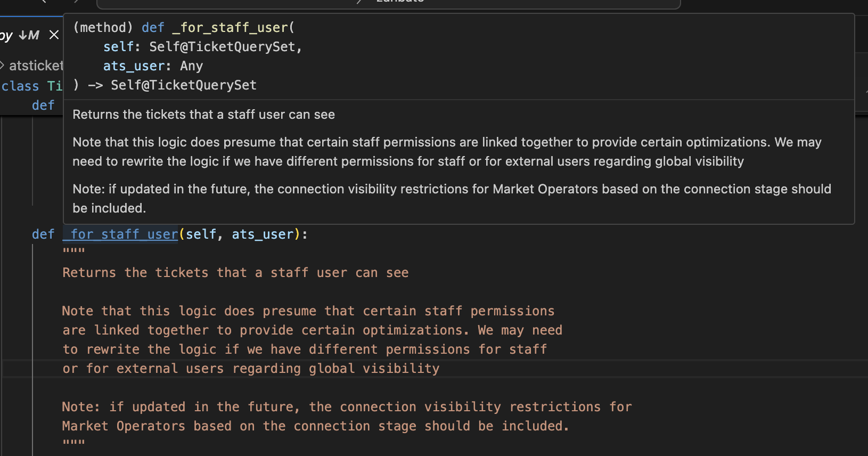Jump to sticky class Ti header line
Viewport: 868px width, 456px height.
coord(31,86)
